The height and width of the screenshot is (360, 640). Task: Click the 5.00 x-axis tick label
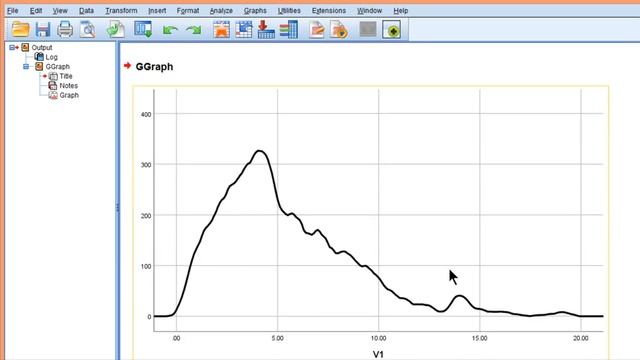click(x=278, y=338)
